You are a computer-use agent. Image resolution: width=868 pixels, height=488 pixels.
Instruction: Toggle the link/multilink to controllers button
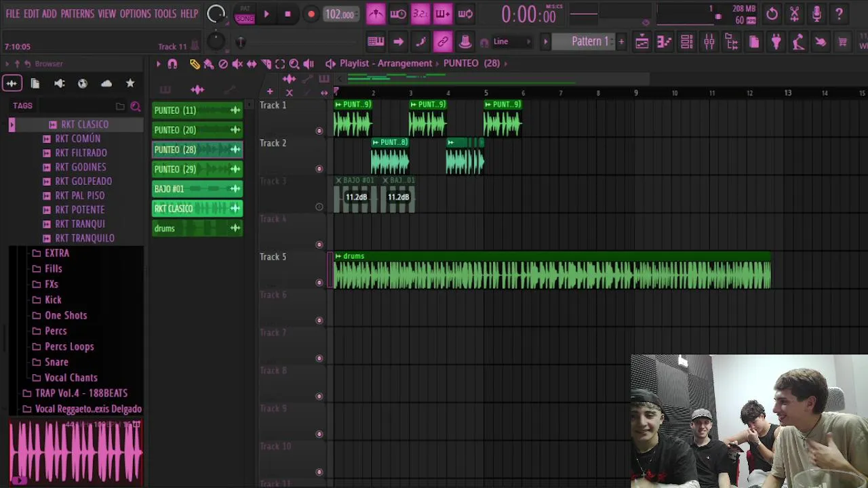point(442,42)
